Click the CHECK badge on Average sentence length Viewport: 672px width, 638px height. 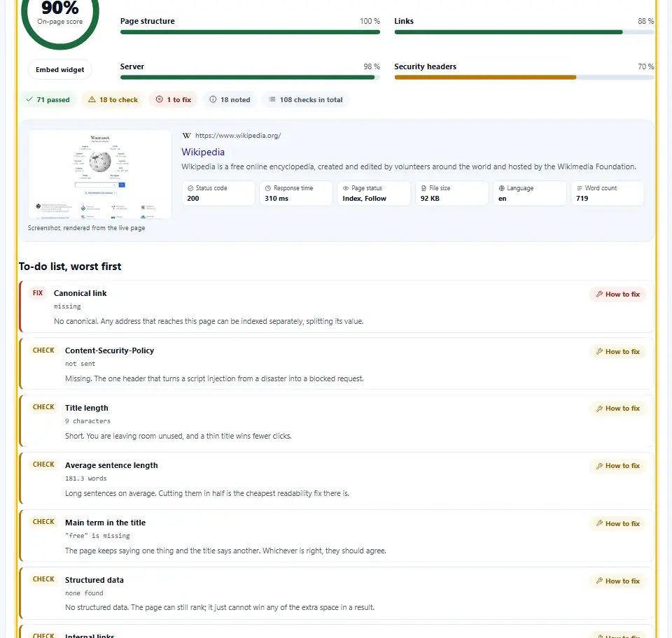click(43, 465)
